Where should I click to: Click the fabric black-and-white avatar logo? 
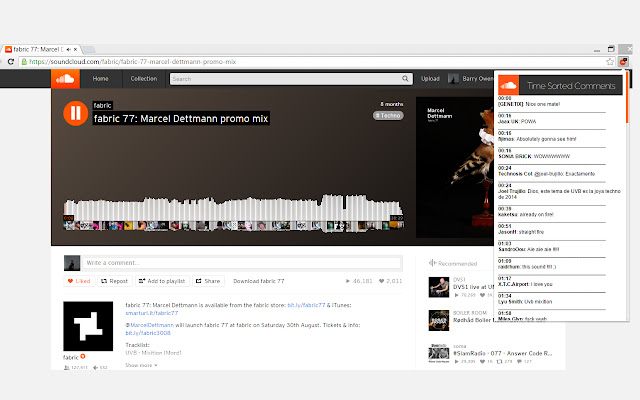pos(88,326)
